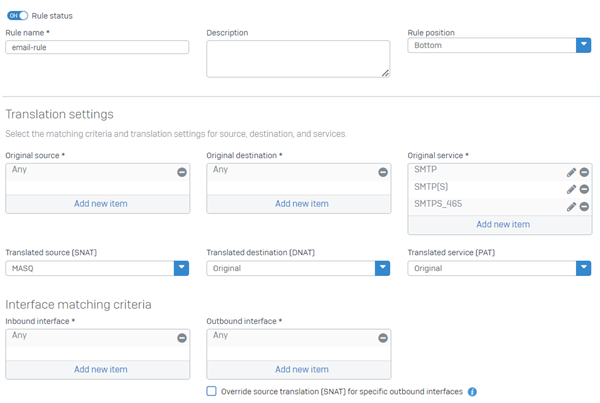600x403 pixels.
Task: Remove 'Any' from Original source list
Action: [182, 172]
